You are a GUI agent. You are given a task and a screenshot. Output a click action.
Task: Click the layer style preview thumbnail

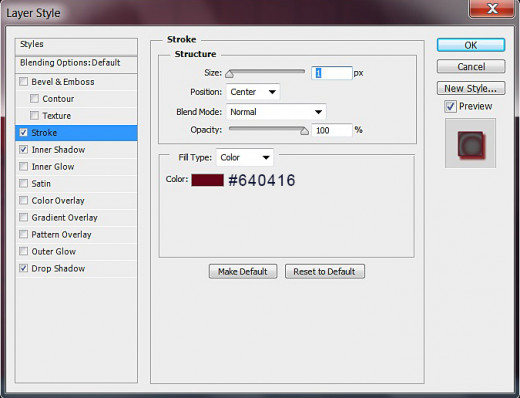pos(470,143)
